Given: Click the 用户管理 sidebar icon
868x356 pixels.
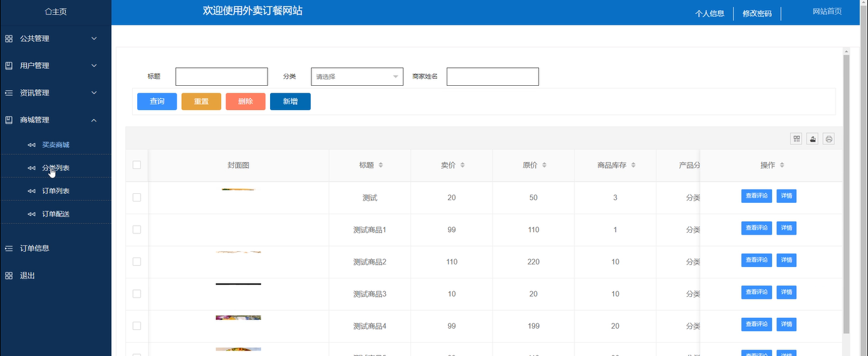Looking at the screenshot, I should click(x=9, y=65).
